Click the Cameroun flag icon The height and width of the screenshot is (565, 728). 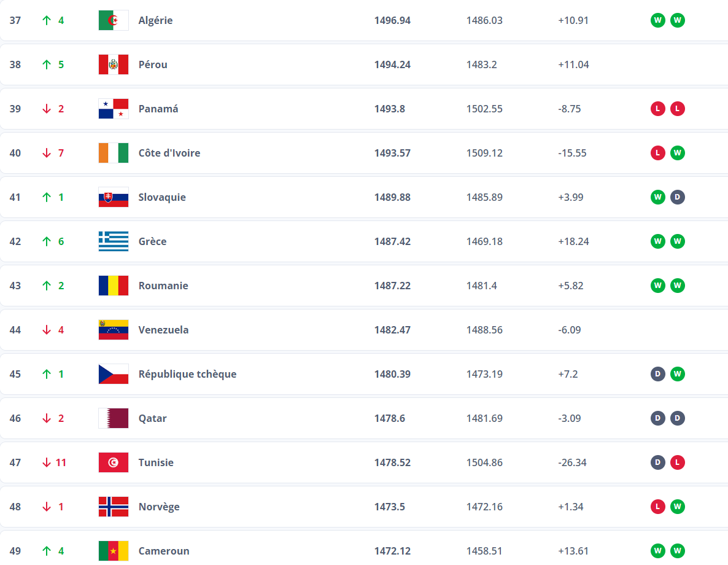point(114,551)
